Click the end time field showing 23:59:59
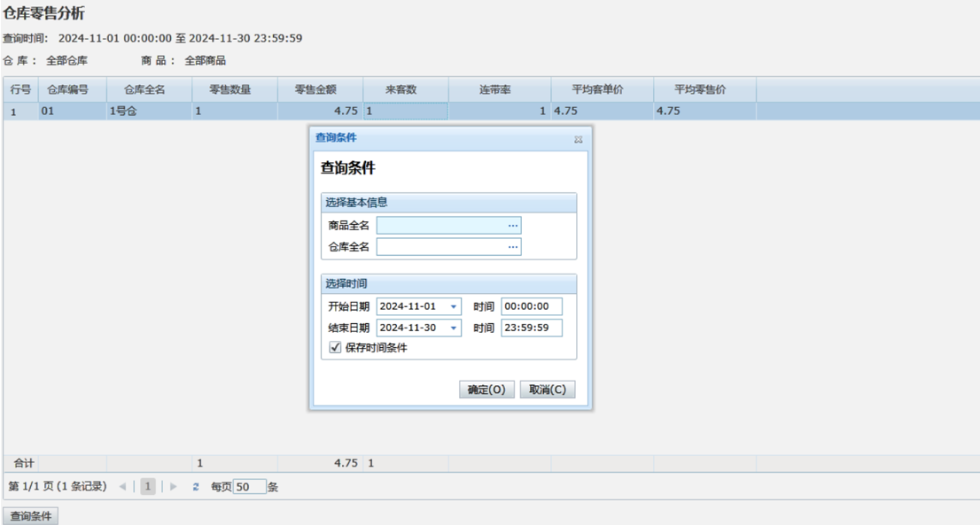Screen dimensions: 980x525 [531, 328]
